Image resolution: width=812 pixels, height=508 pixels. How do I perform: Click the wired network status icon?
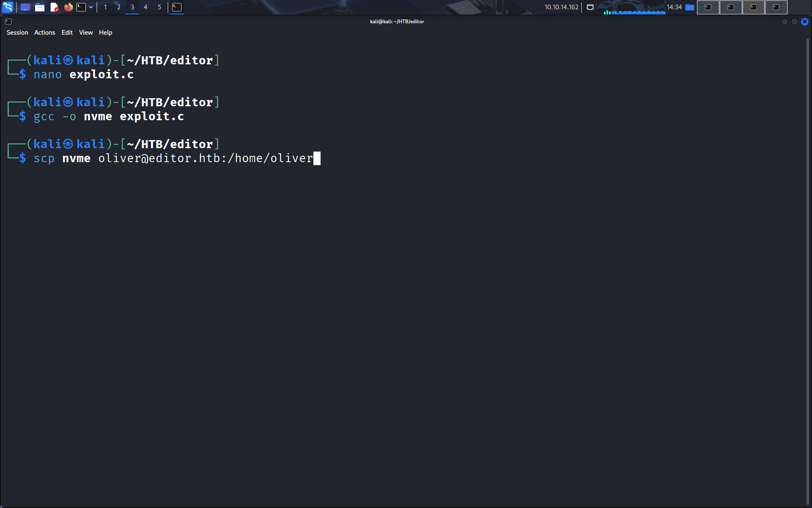pos(590,7)
